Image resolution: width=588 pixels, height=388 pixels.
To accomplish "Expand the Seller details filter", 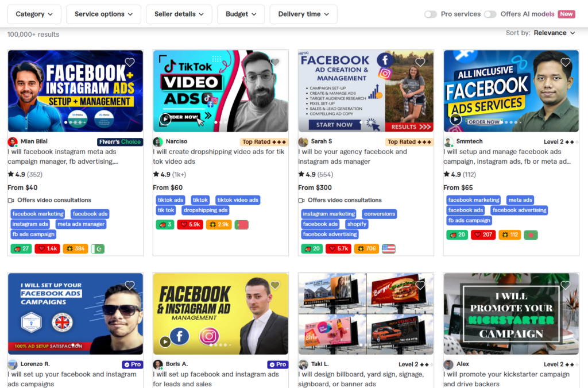I will tap(179, 14).
